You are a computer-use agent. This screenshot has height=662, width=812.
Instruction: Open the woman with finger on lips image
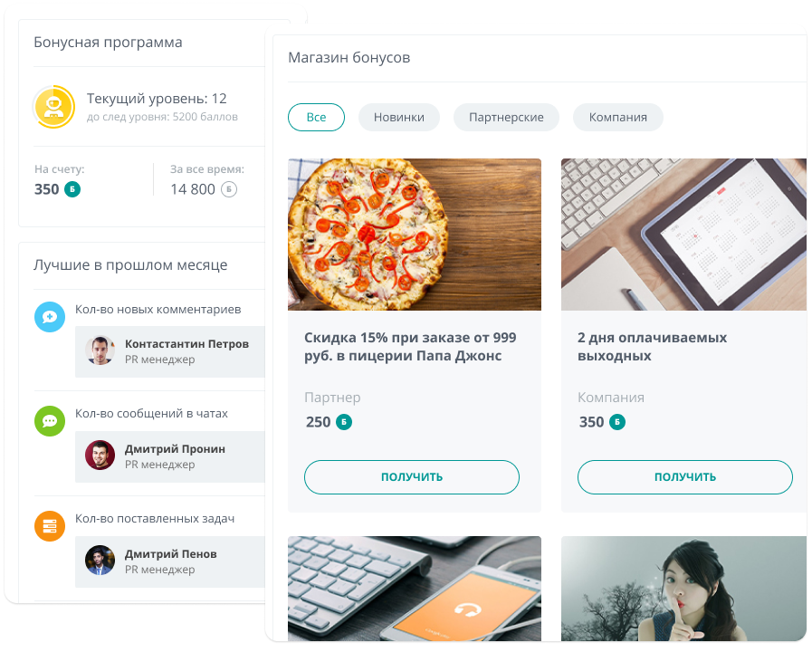[683, 589]
